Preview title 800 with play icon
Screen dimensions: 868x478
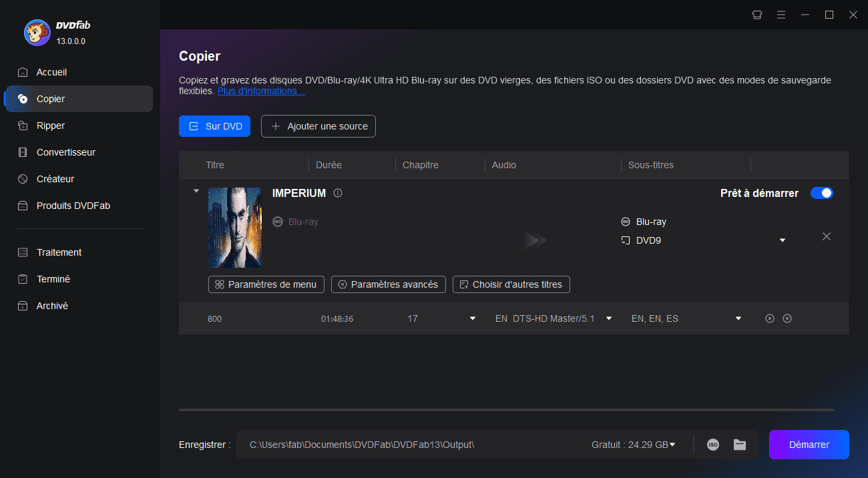770,318
